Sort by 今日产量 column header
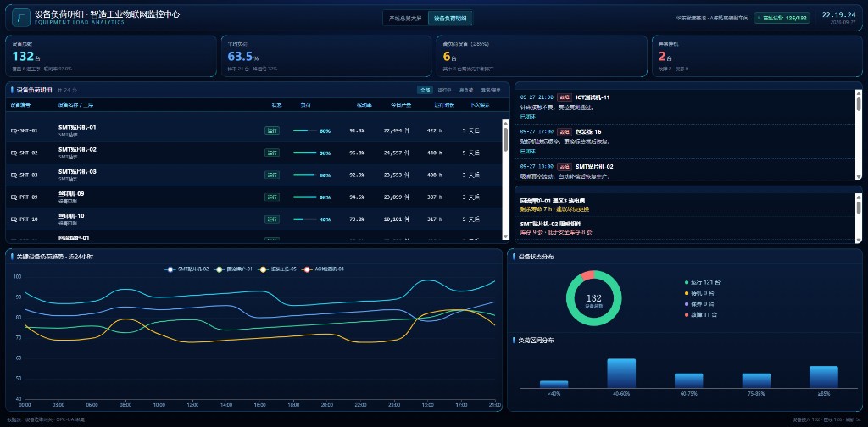This screenshot has width=868, height=427. click(399, 104)
